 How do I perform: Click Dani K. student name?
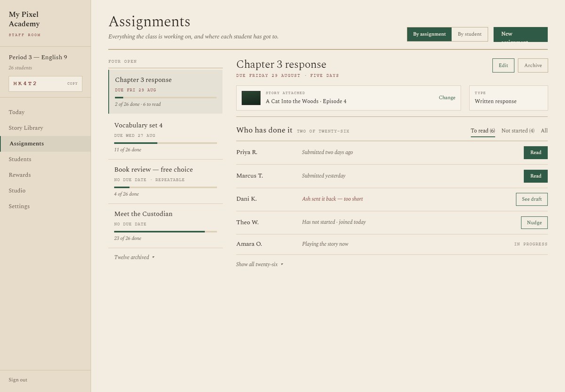click(x=246, y=199)
